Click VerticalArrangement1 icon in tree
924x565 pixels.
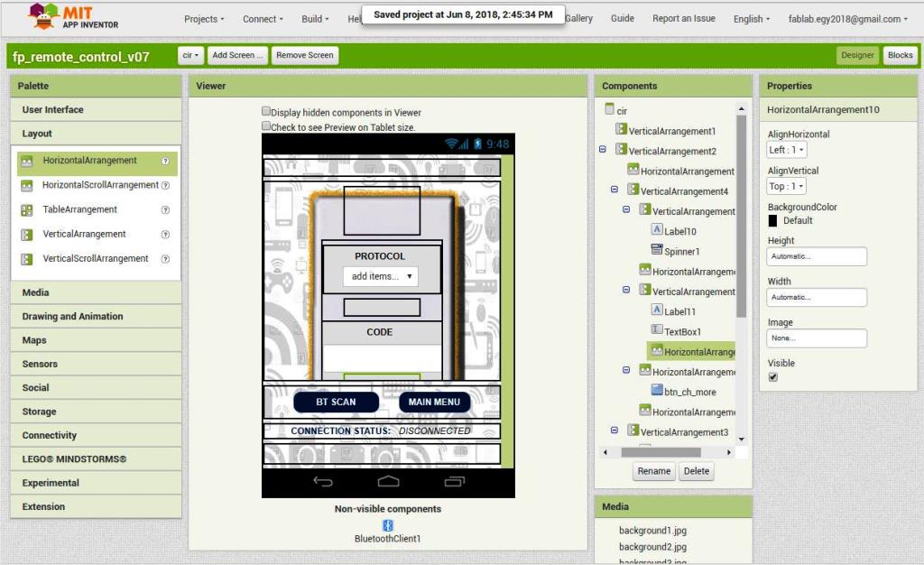point(621,129)
